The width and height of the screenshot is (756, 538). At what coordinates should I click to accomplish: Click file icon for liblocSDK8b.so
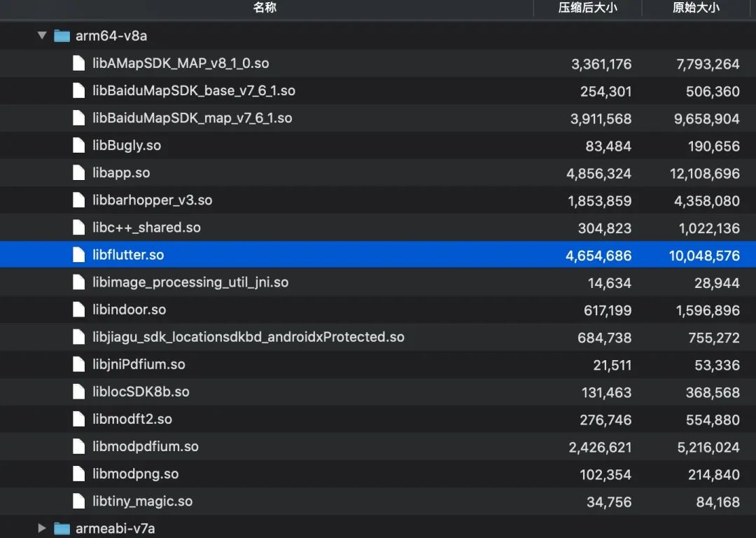[x=78, y=392]
